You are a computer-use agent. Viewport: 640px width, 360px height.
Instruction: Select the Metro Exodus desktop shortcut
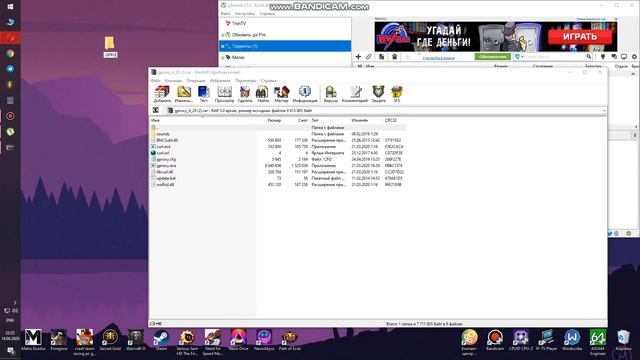[x=33, y=340]
